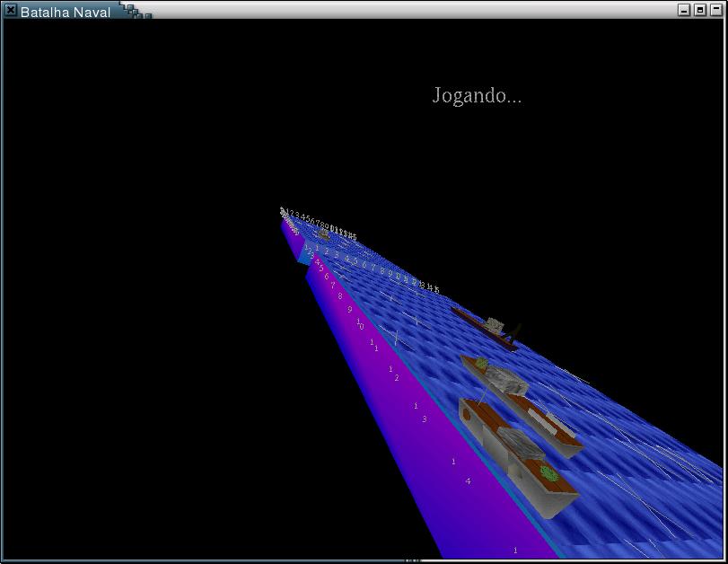Viewport: 728px width, 564px height.
Task: Select the dark-hulled ship with black mast
Action: [489, 326]
